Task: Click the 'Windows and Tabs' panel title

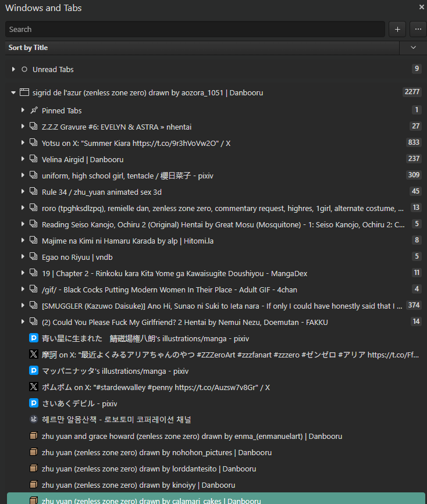Action: pos(44,8)
